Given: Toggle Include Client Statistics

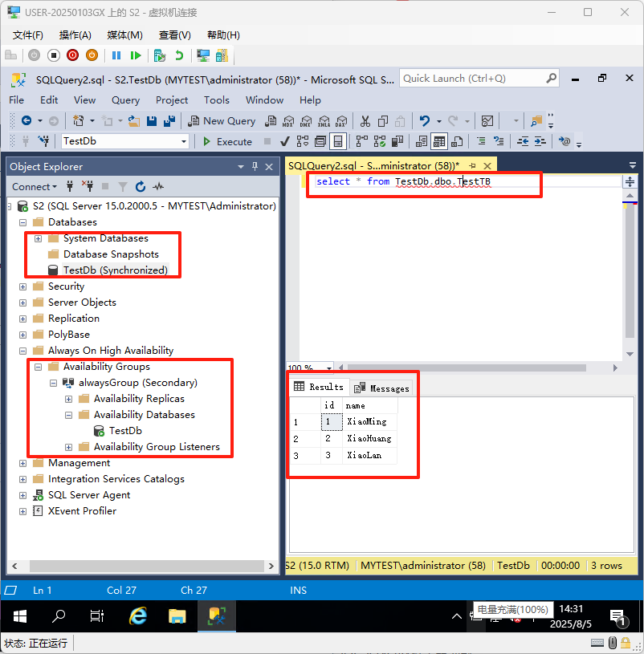Looking at the screenshot, I should (397, 142).
